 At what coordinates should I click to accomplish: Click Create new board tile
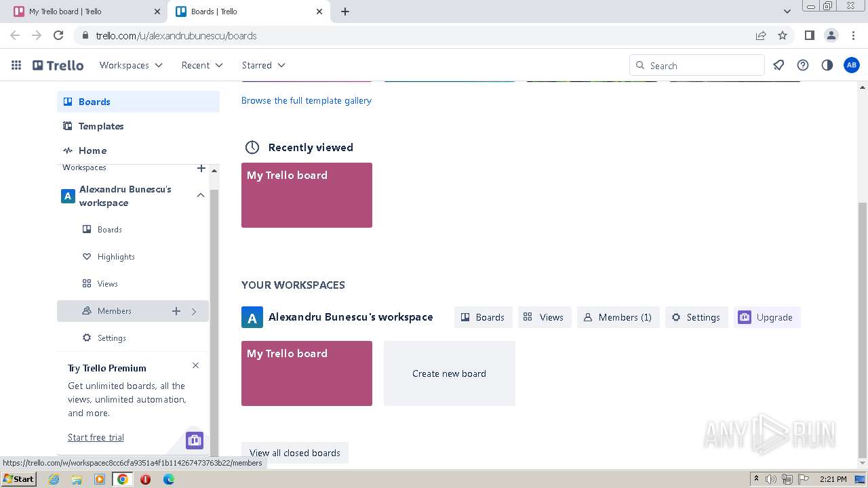pos(450,373)
